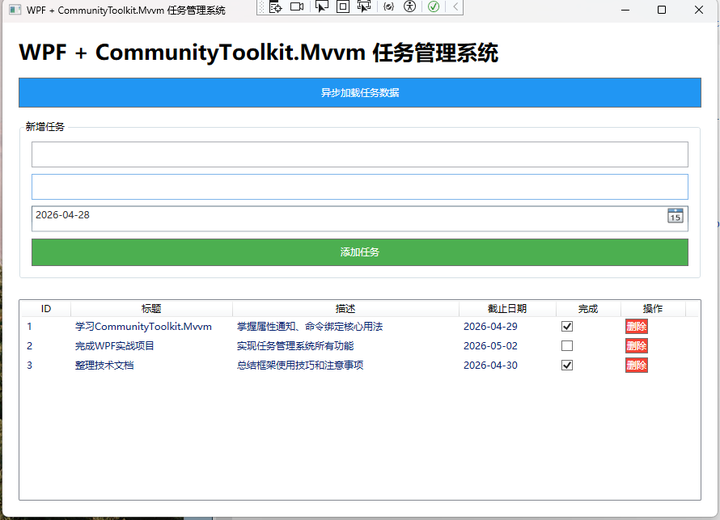This screenshot has height=520, width=720.
Task: Click ID cell 1 in task list
Action: pyautogui.click(x=29, y=327)
